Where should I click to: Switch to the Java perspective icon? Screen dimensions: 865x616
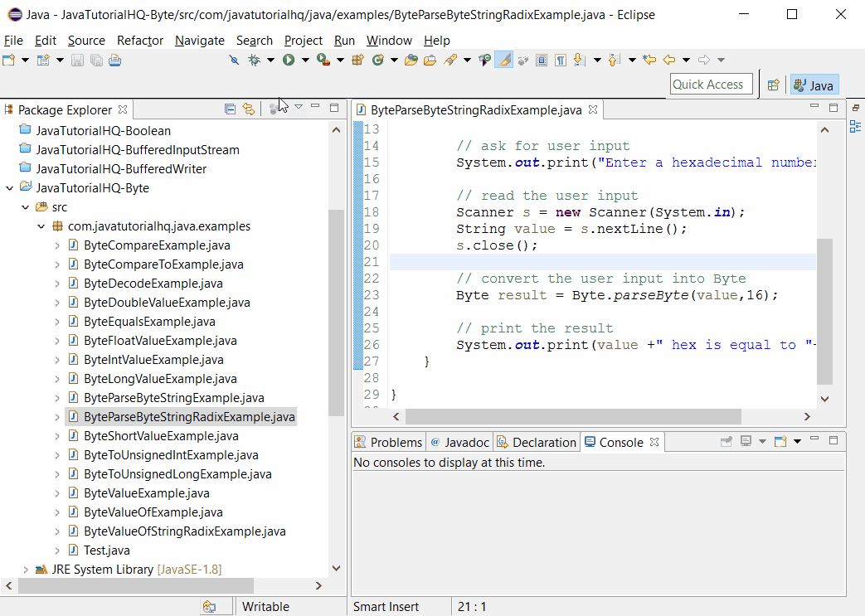814,85
